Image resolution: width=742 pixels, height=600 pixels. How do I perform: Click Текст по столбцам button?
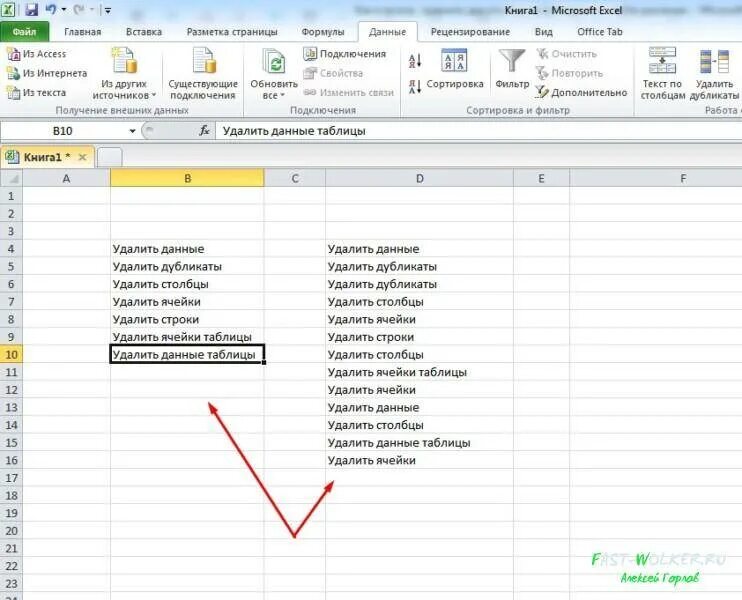[x=662, y=73]
